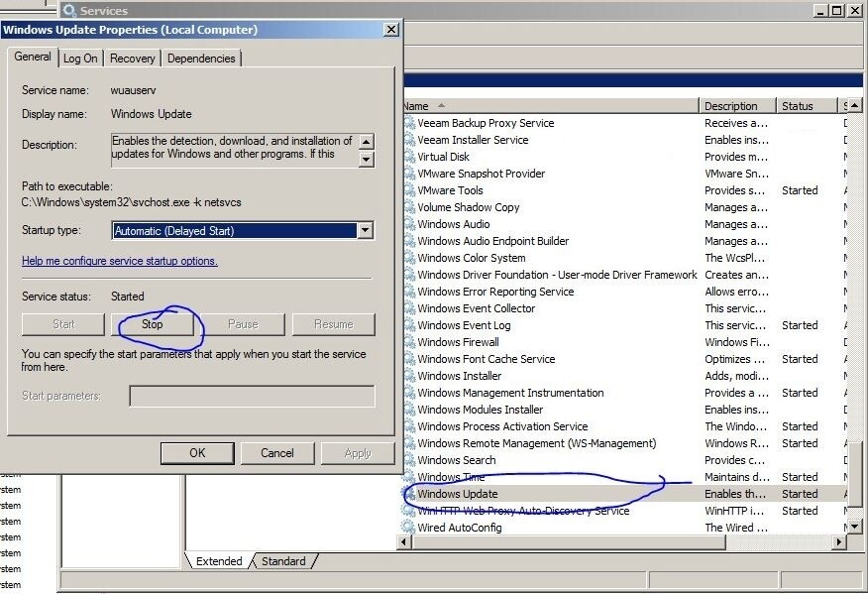The image size is (868, 594).
Task: Click the Veeam Backup Proxy Service icon
Action: [x=409, y=123]
